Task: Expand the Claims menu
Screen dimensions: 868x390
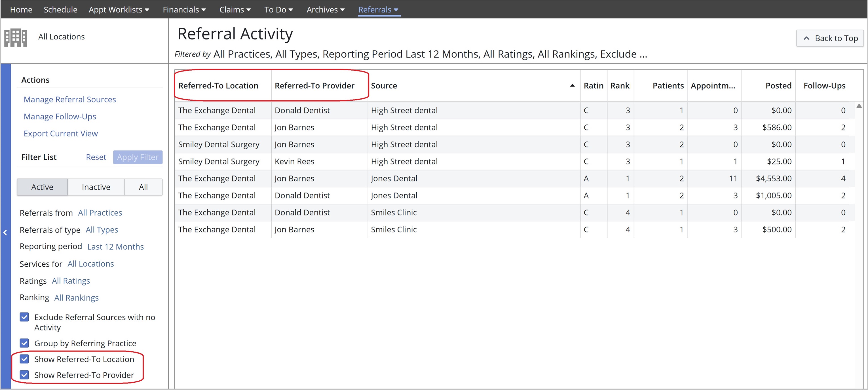Action: tap(235, 10)
